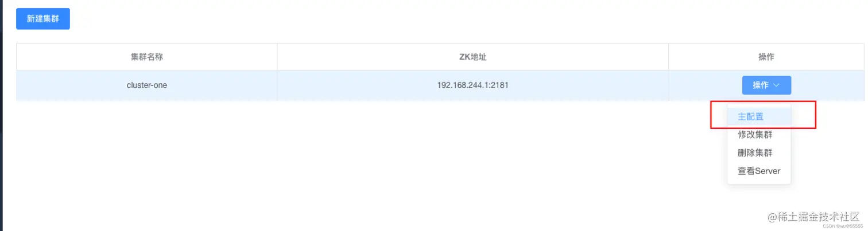This screenshot has width=868, height=231.
Task: Click the 集群名称 column header
Action: click(147, 57)
